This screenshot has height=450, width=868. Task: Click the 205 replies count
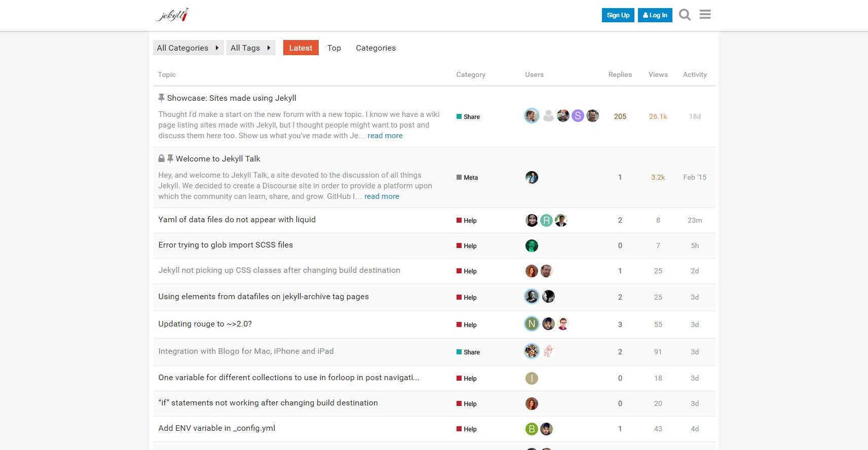tap(620, 116)
